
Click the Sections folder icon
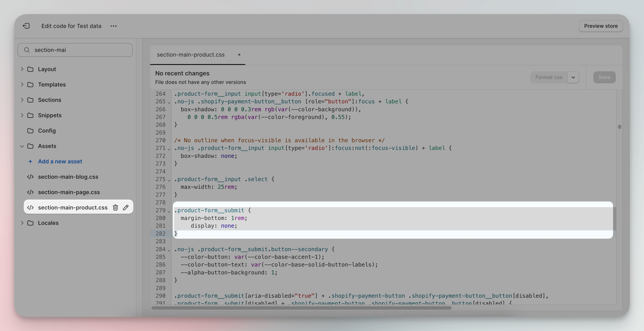click(31, 100)
